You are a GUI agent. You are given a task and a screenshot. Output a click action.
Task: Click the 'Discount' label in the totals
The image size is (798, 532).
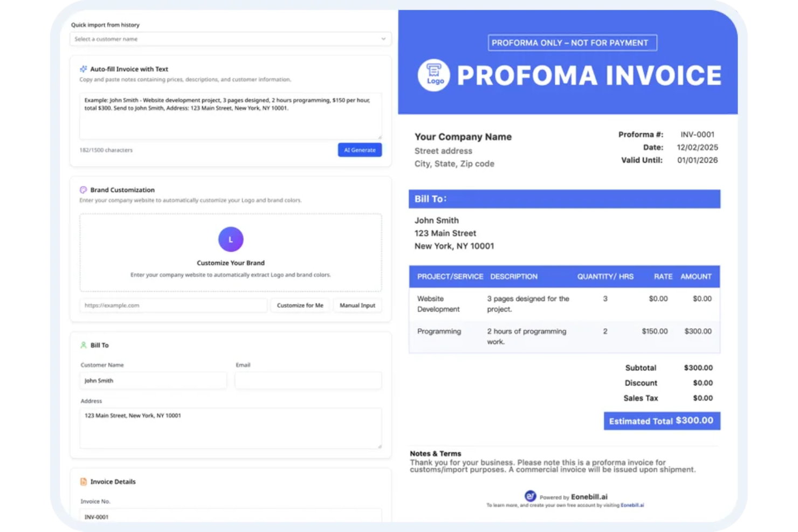pyautogui.click(x=641, y=383)
